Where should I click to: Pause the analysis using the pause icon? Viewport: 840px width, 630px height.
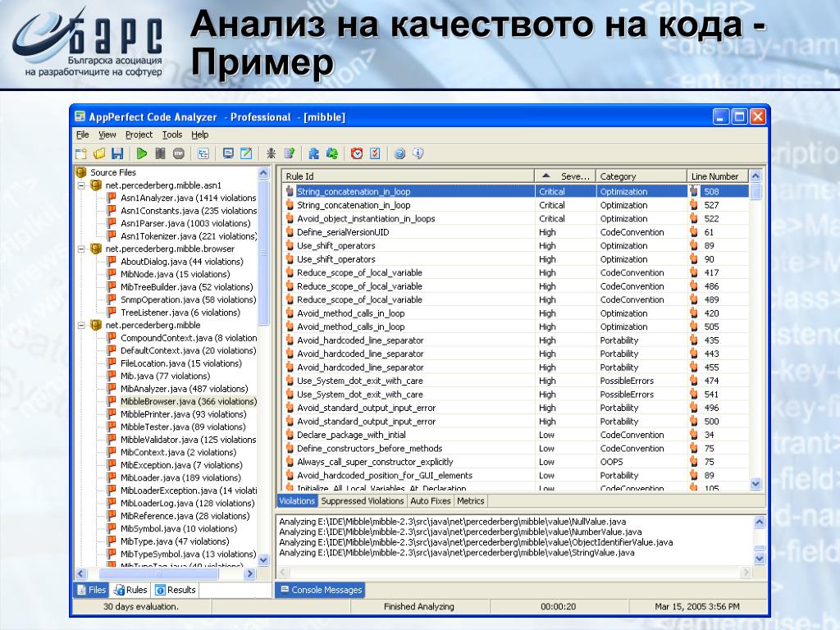(160, 153)
